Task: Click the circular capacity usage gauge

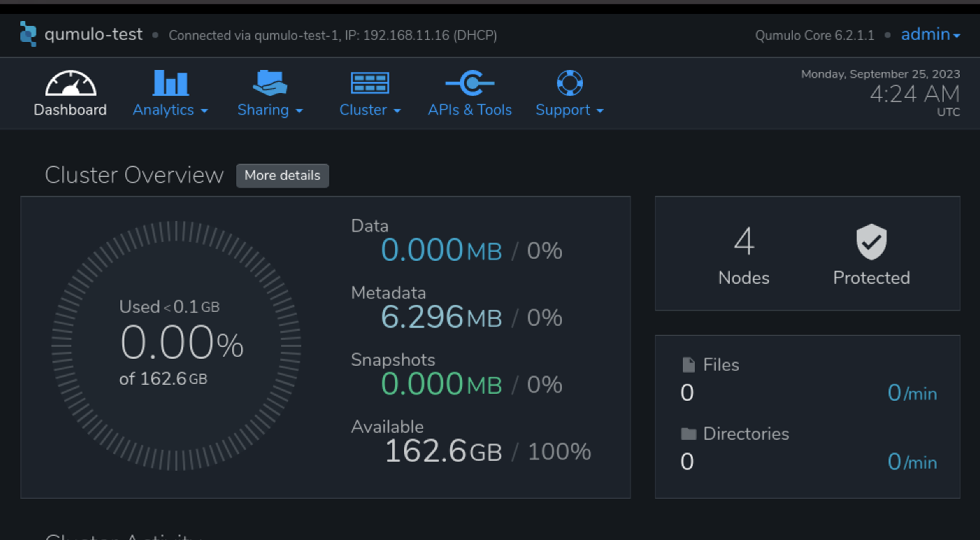Action: click(x=176, y=346)
